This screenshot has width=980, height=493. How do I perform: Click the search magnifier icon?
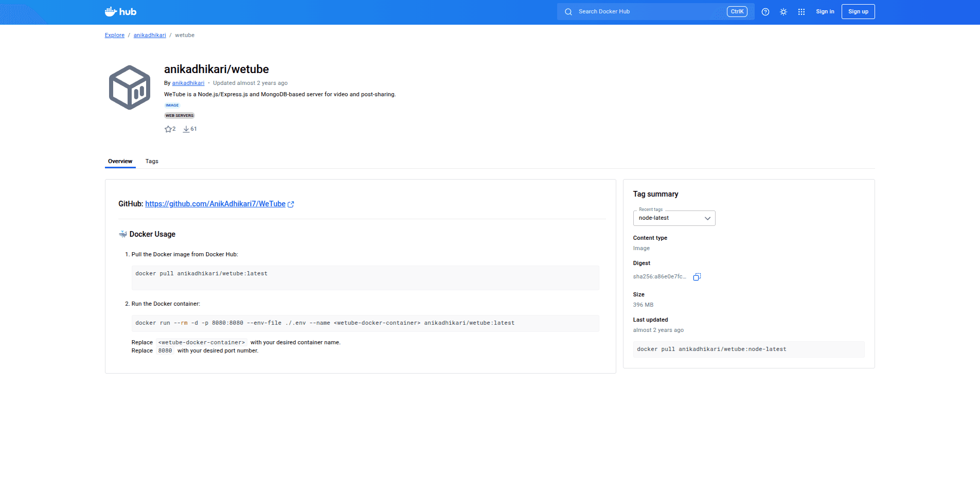pyautogui.click(x=568, y=12)
